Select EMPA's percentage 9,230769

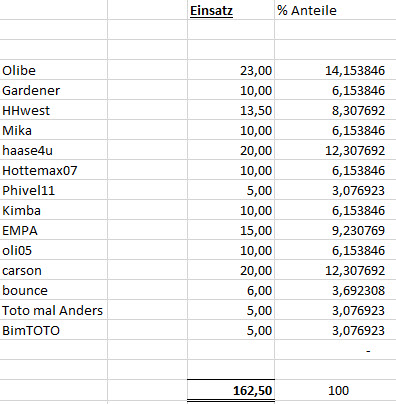coord(335,230)
